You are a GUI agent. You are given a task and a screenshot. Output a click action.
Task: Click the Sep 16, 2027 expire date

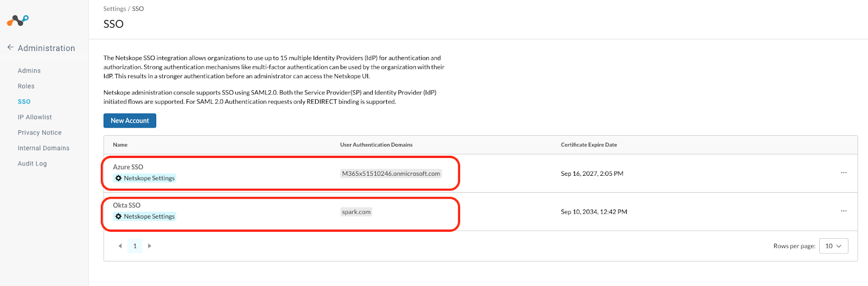[x=592, y=174]
